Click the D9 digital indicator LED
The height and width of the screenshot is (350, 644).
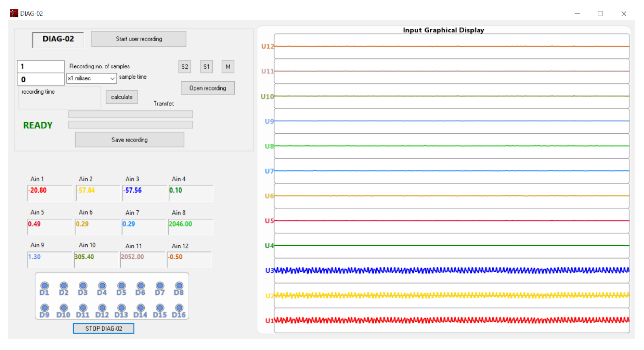pyautogui.click(x=45, y=308)
